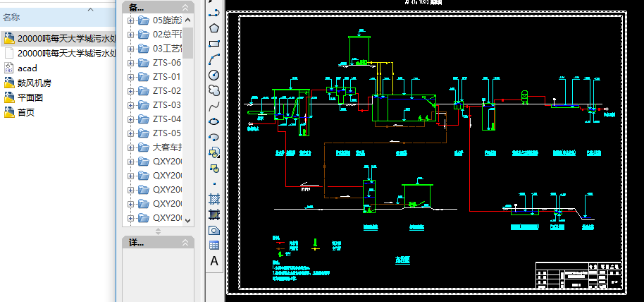Expand the ZTS-06 tree node
This screenshot has width=644, height=302.
tap(130, 63)
